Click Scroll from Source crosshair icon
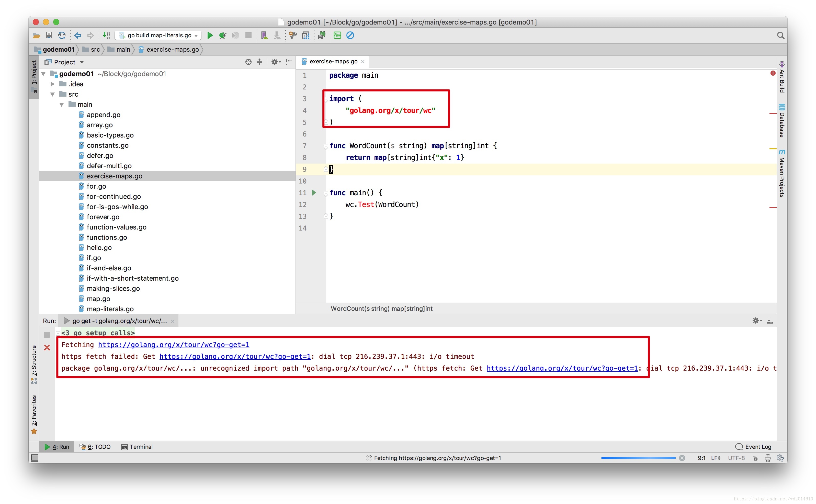Image resolution: width=816 pixels, height=504 pixels. click(248, 62)
